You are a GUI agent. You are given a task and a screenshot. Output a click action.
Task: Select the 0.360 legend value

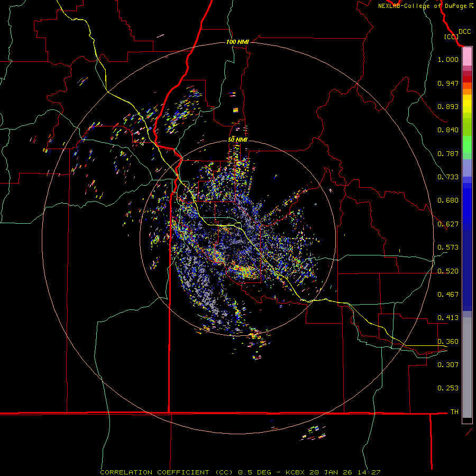(448, 342)
